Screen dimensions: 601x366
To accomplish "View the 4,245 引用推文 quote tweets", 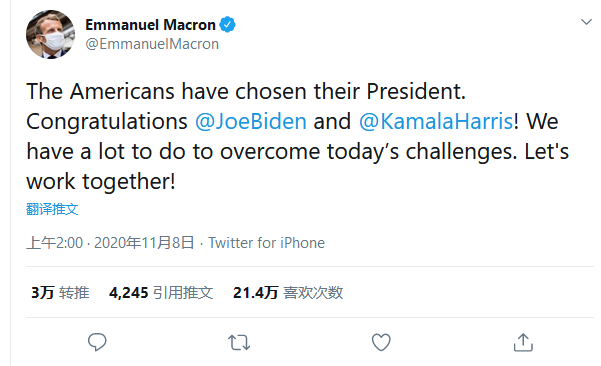I will pyautogui.click(x=161, y=293).
